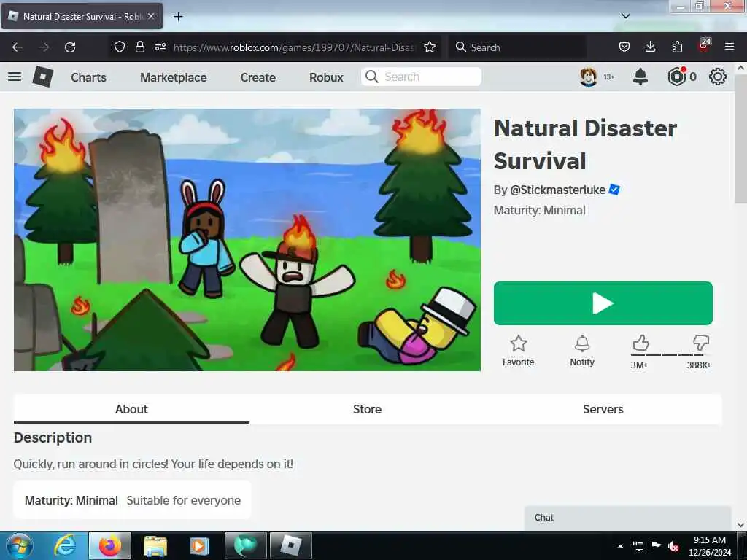Click the verified badge next to creator
This screenshot has width=747, height=560.
coord(614,190)
